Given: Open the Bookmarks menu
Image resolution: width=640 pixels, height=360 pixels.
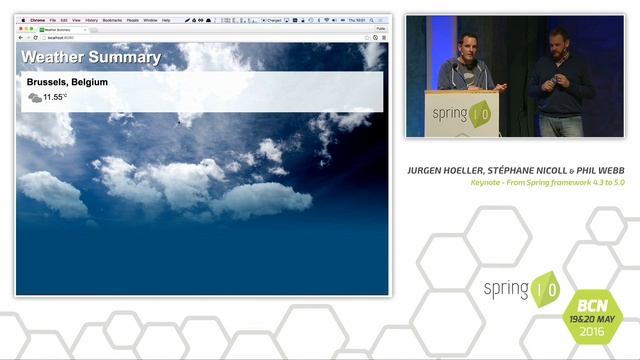Looking at the screenshot, I should (x=112, y=20).
